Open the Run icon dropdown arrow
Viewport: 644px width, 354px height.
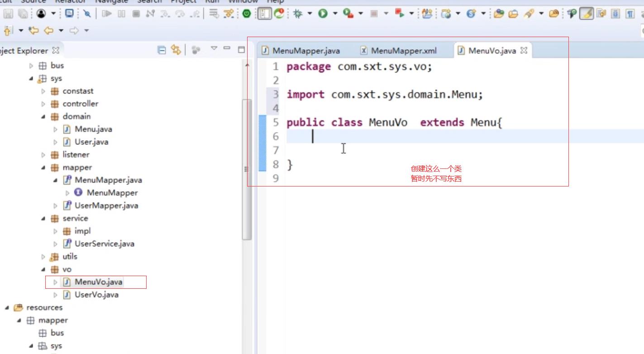tap(335, 14)
